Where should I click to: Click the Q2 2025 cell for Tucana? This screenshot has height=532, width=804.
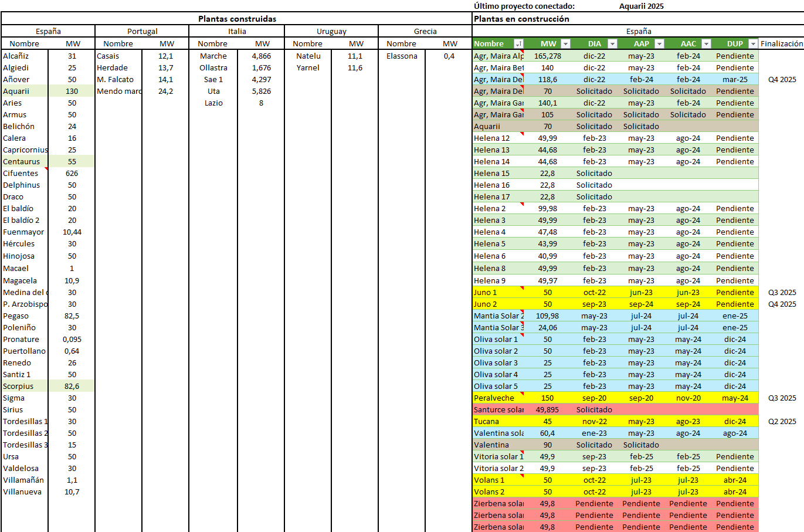coord(782,421)
